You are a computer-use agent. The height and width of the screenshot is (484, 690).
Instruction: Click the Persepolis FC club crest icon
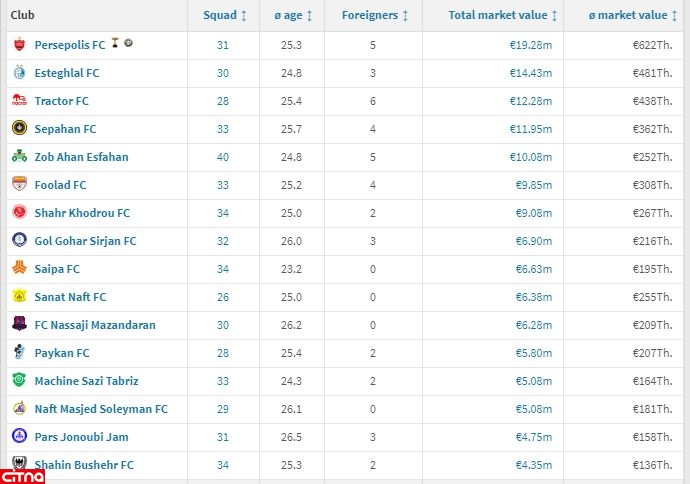(x=19, y=45)
